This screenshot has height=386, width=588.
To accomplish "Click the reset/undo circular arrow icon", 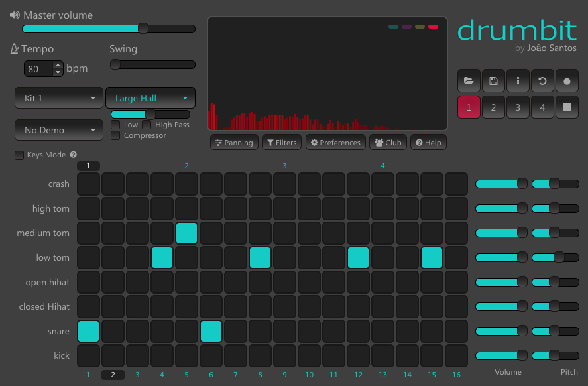I will pyautogui.click(x=542, y=81).
